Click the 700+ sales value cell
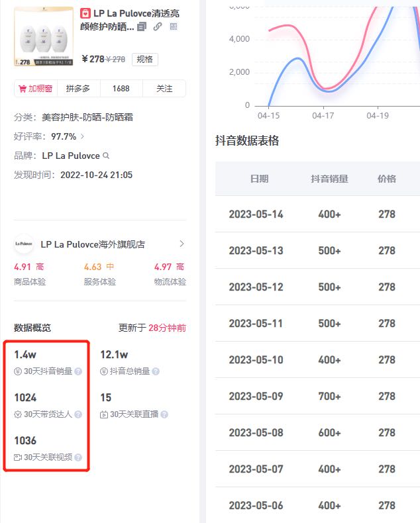Image resolution: width=420 pixels, height=523 pixels. pos(329,396)
